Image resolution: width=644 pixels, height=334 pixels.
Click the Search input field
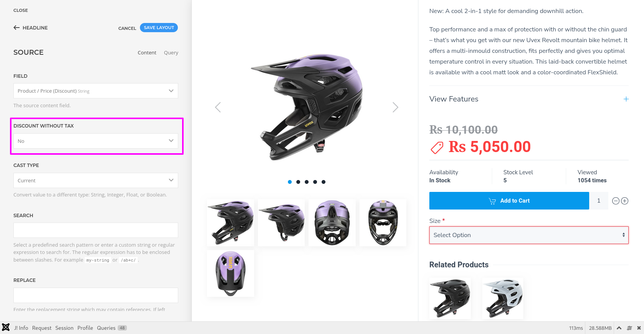point(96,230)
